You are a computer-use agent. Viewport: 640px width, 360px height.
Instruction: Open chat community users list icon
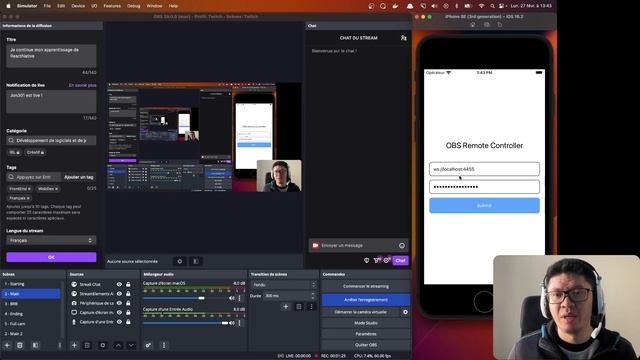tap(404, 38)
